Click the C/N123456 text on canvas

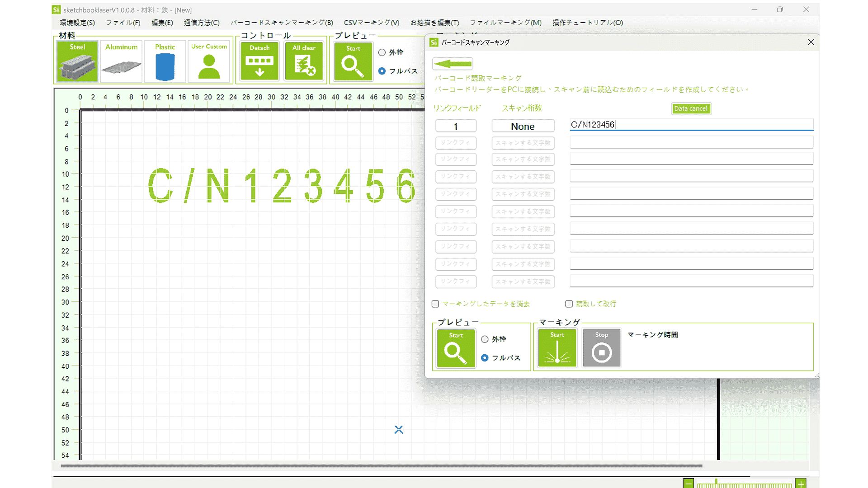282,186
